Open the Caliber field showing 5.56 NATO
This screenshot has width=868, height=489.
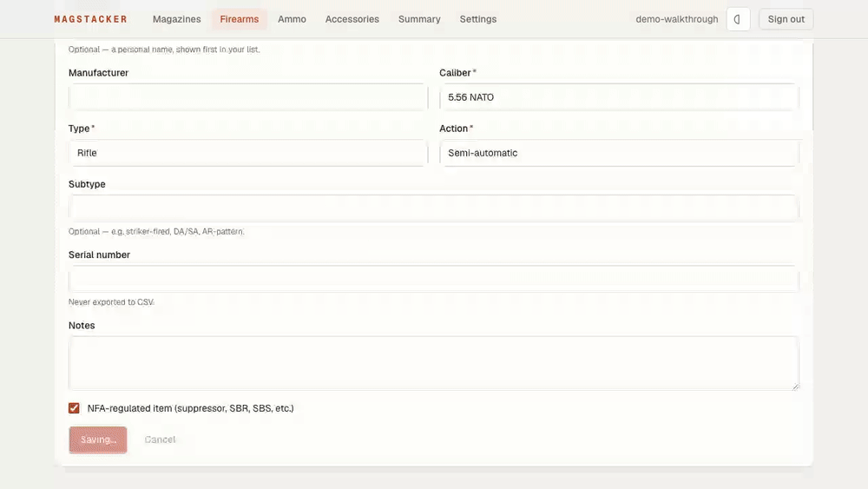tap(619, 97)
